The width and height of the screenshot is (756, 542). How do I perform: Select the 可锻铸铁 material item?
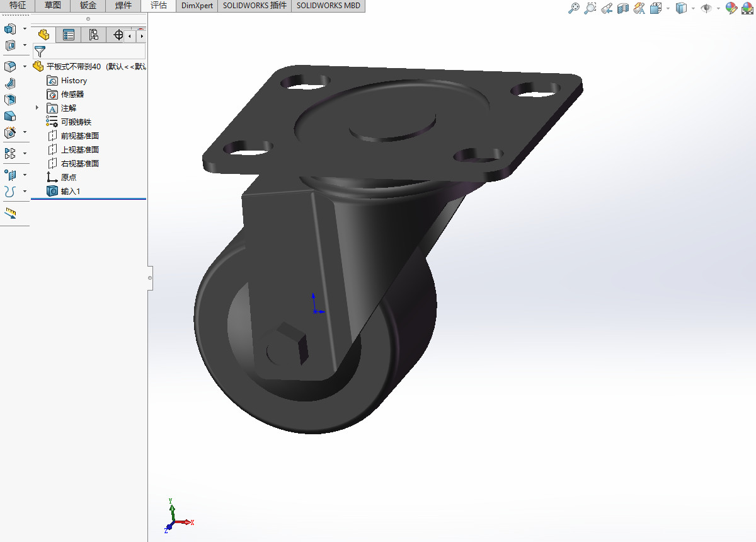click(x=69, y=122)
